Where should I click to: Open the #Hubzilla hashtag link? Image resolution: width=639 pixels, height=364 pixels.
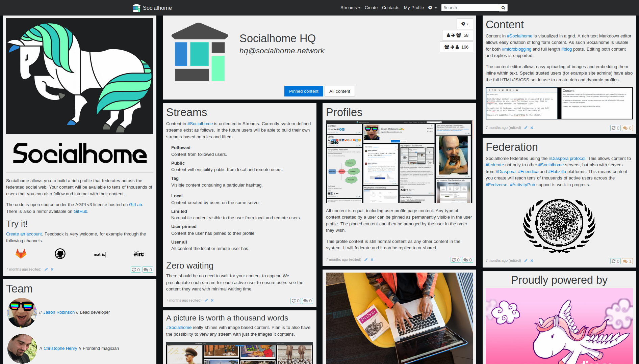point(557,172)
